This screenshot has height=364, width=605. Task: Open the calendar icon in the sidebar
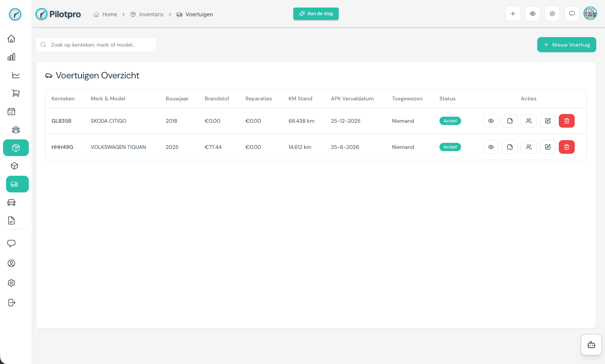click(x=11, y=111)
